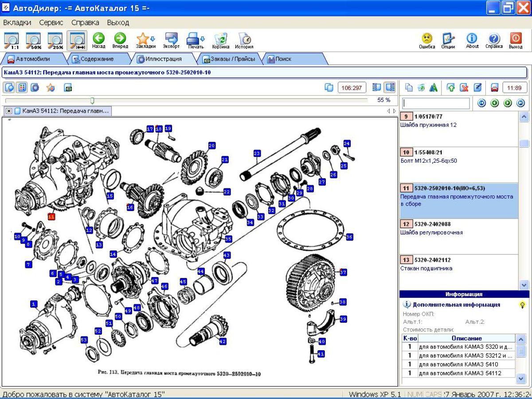
Task: Close the КамАЗ 54112 illustration tab
Action: click(x=9, y=111)
